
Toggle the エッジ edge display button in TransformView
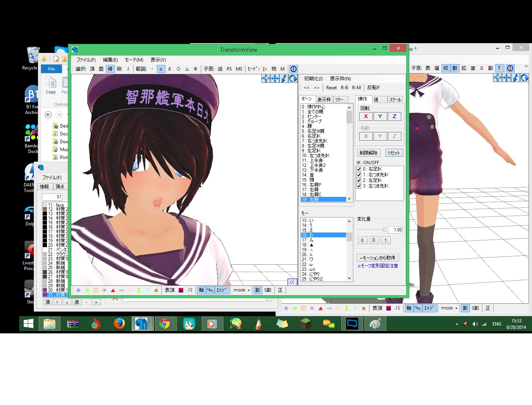[222, 290]
